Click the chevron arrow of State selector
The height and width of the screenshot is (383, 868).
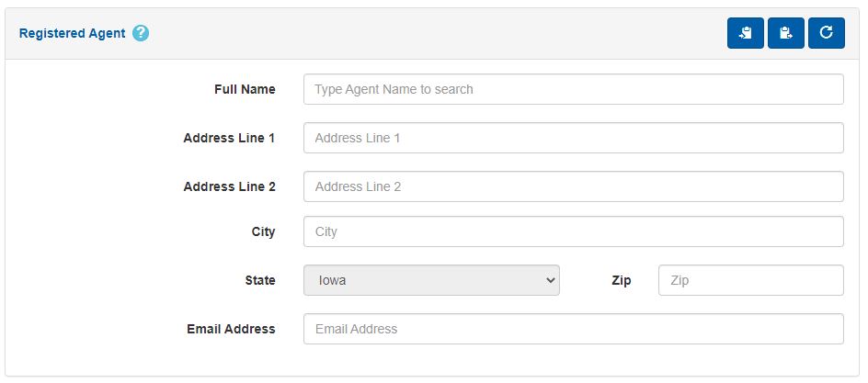550,280
